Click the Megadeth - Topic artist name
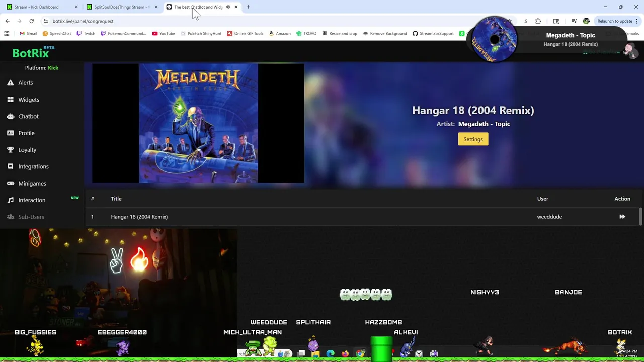The height and width of the screenshot is (362, 644). tap(484, 124)
